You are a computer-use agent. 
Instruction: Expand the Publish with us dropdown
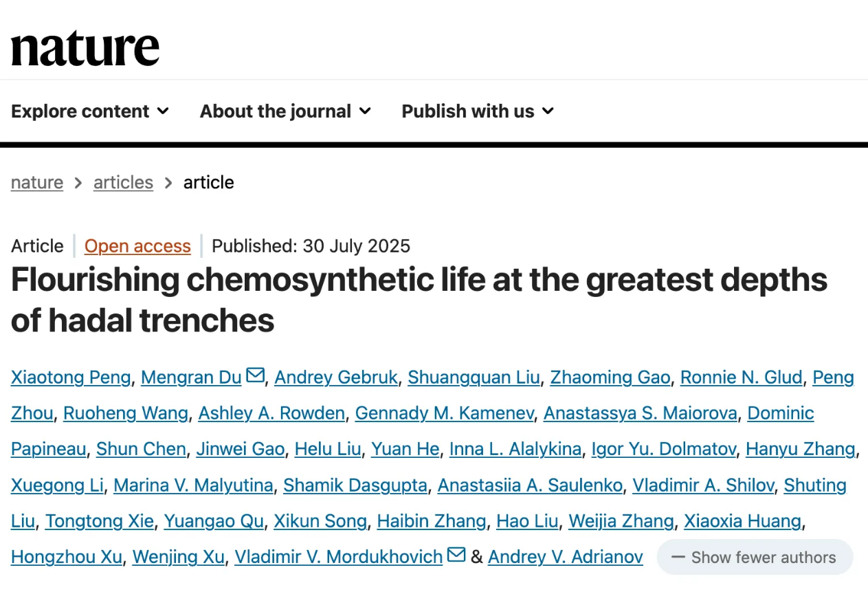478,111
